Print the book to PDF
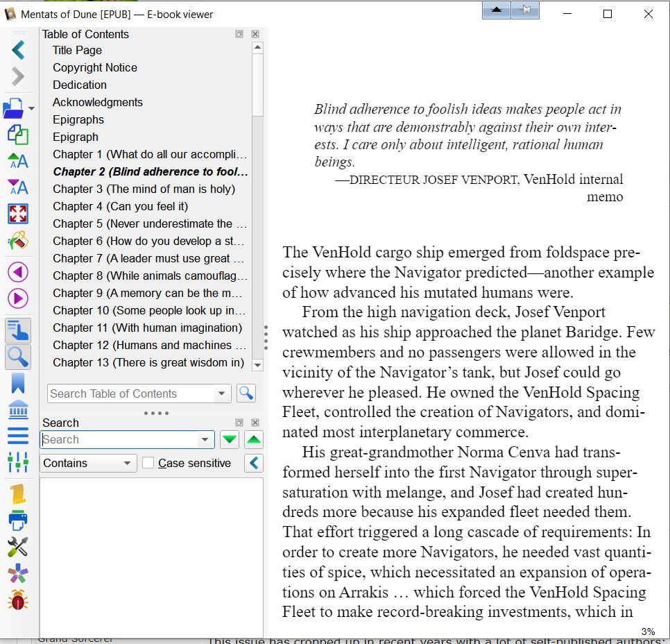The width and height of the screenshot is (670, 644). (18, 520)
